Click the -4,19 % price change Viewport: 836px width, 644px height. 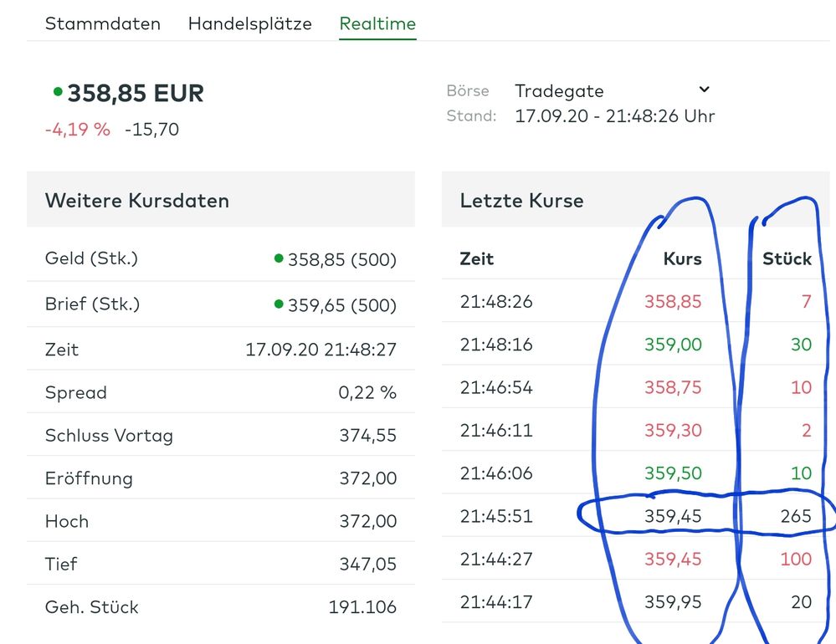77,130
